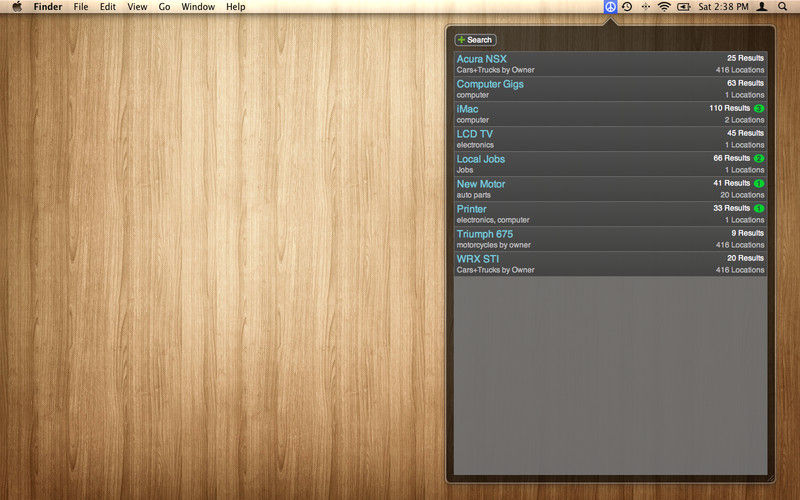This screenshot has height=500, width=800.
Task: Click the 45 Results count
Action: (745, 133)
